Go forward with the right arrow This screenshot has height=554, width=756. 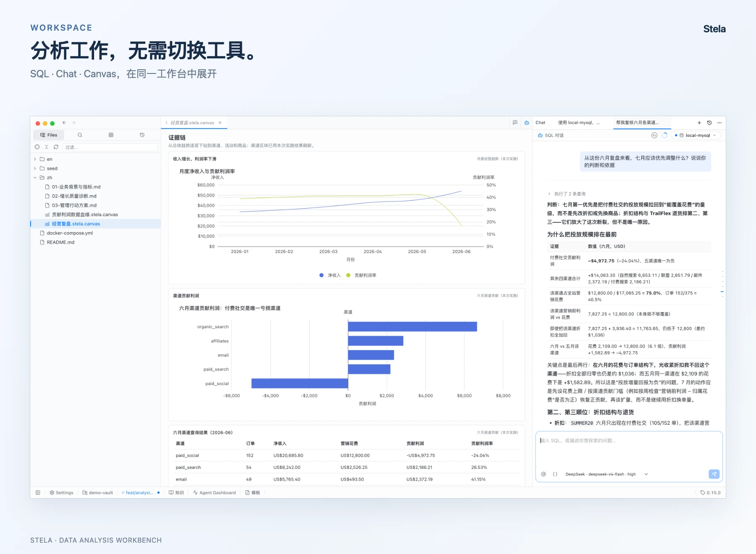(x=73, y=123)
